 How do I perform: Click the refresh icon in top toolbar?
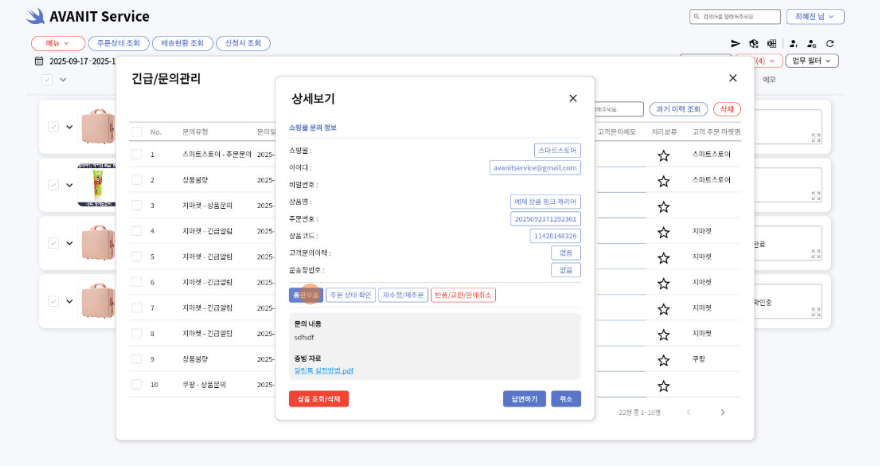[x=830, y=43]
